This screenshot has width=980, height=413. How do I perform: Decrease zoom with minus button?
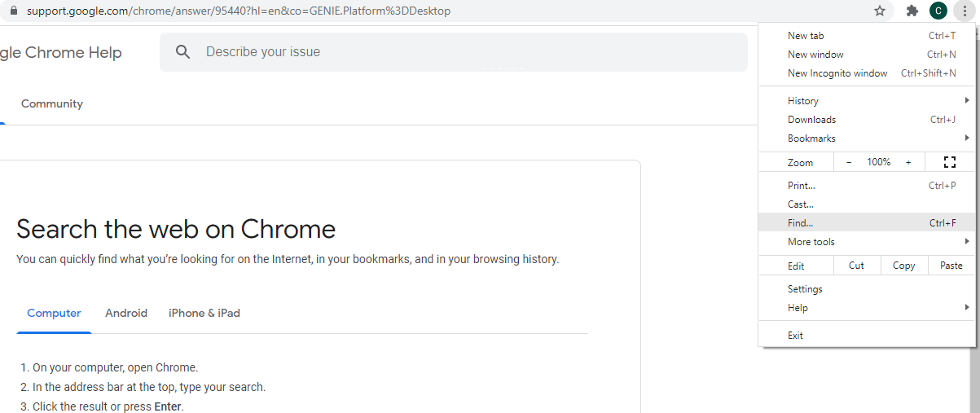click(x=849, y=162)
